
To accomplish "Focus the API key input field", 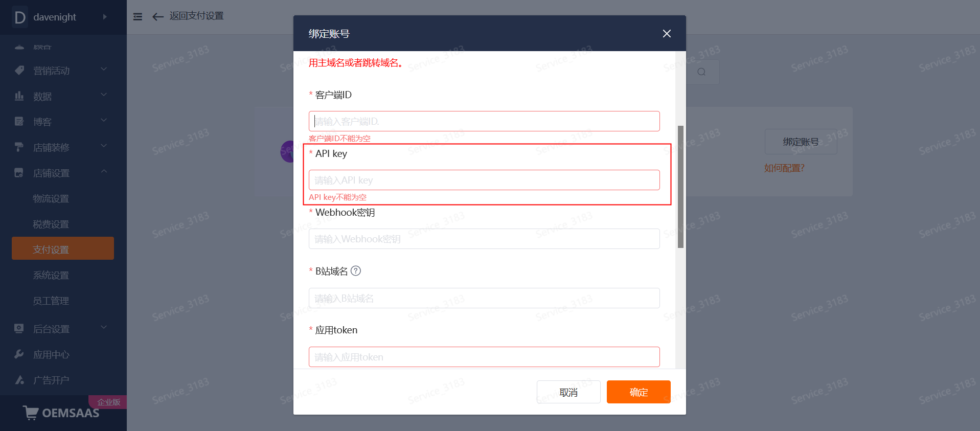I will coord(484,180).
